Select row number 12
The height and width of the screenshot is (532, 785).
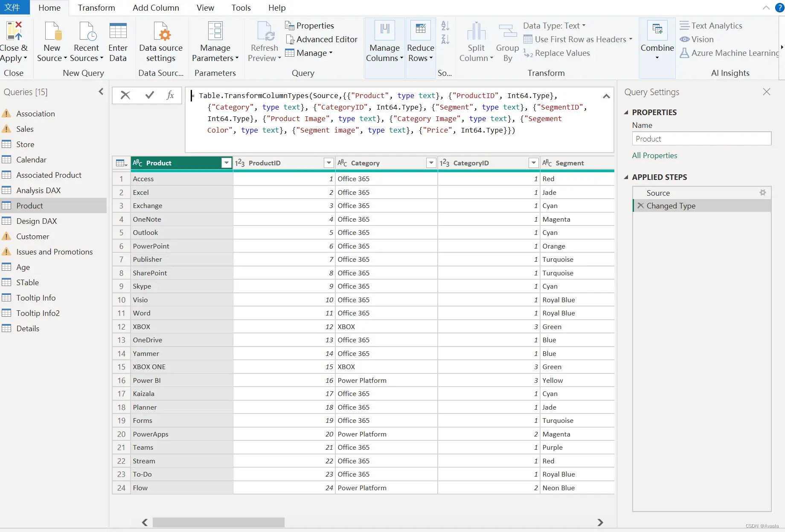[x=122, y=327]
